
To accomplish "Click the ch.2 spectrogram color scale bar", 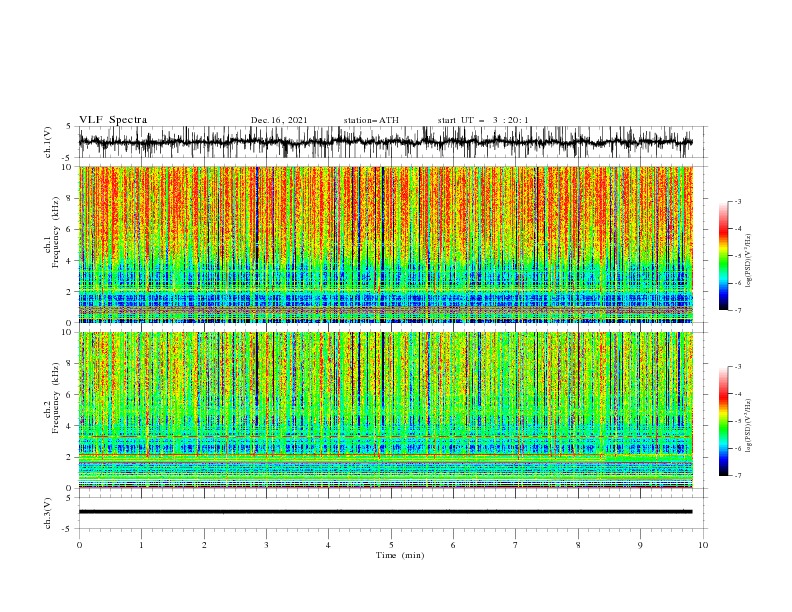I will [724, 421].
